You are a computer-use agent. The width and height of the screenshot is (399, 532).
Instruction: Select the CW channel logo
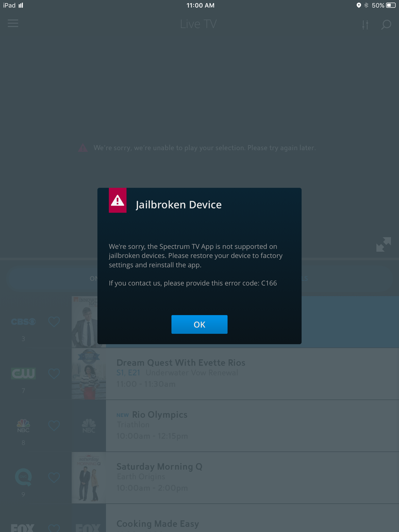point(23,374)
